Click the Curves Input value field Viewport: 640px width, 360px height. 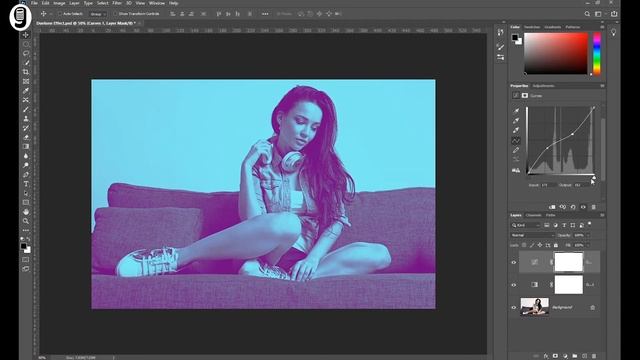tap(547, 185)
